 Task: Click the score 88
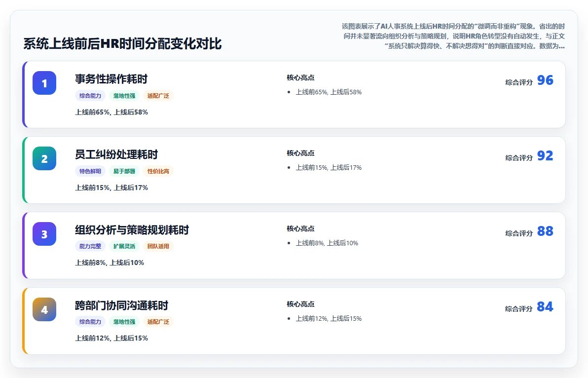545,231
